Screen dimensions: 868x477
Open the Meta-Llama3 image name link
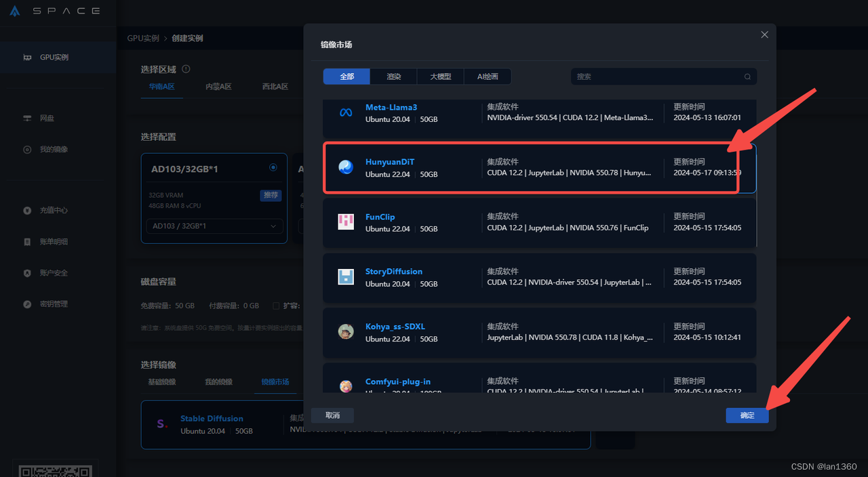click(x=391, y=107)
